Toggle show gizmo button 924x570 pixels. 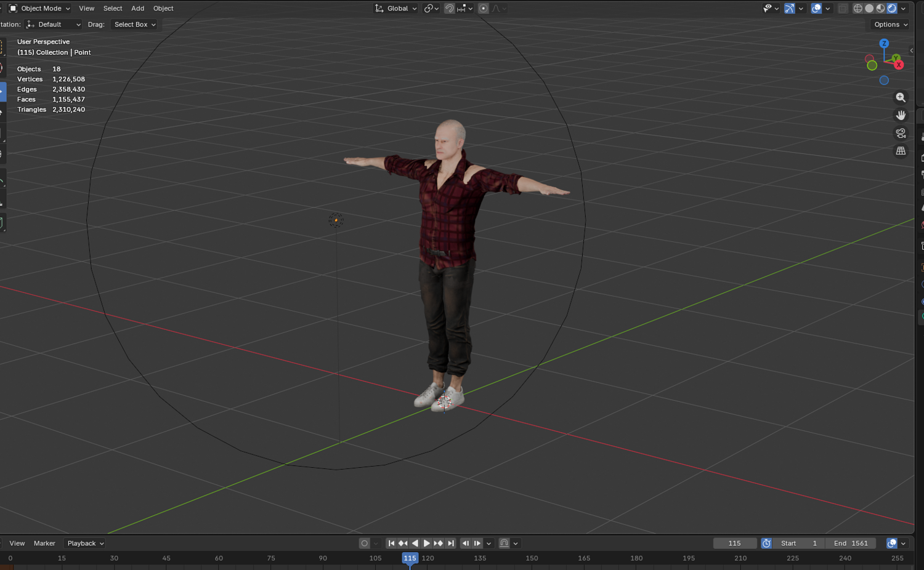click(x=789, y=9)
